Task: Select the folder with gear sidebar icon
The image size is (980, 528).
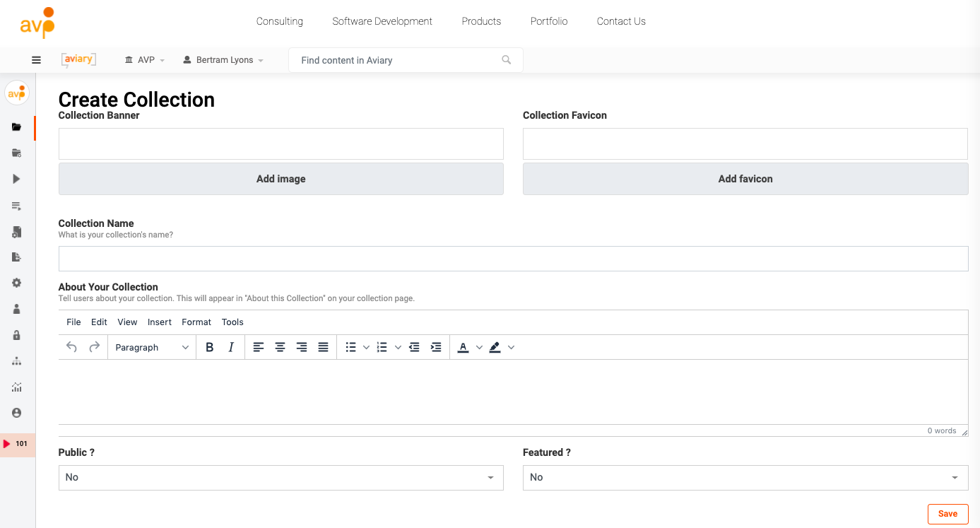Action: coord(17,153)
